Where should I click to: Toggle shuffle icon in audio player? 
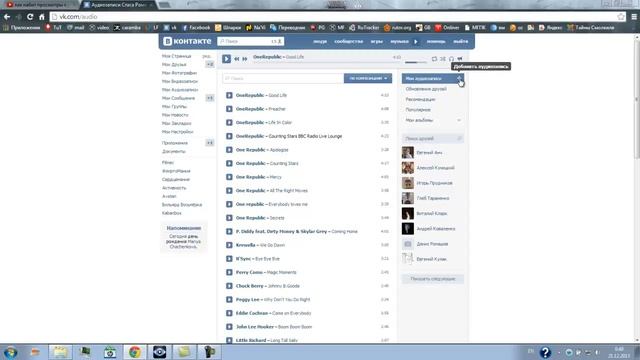443,59
